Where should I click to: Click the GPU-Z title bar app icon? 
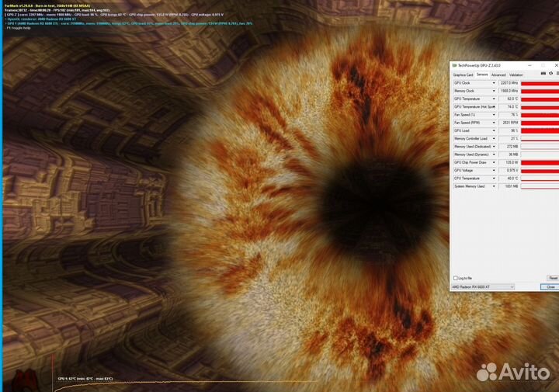pyautogui.click(x=454, y=65)
